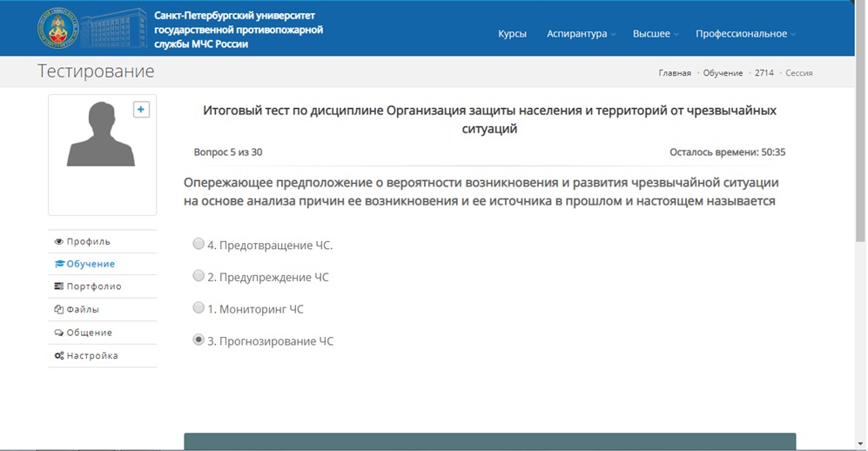Select answer 2. Предупреждение ЧС
Image resolution: width=868 pixels, height=451 pixels.
[198, 277]
